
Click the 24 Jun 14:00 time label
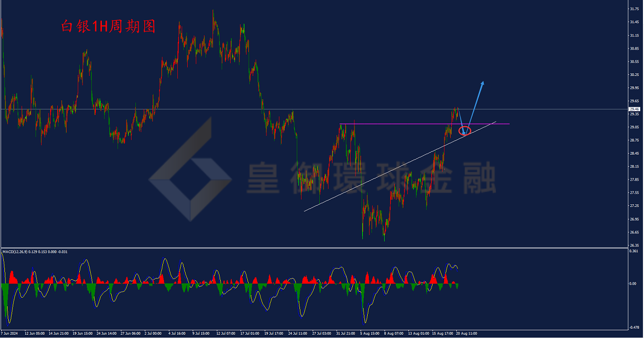pyautogui.click(x=106, y=334)
